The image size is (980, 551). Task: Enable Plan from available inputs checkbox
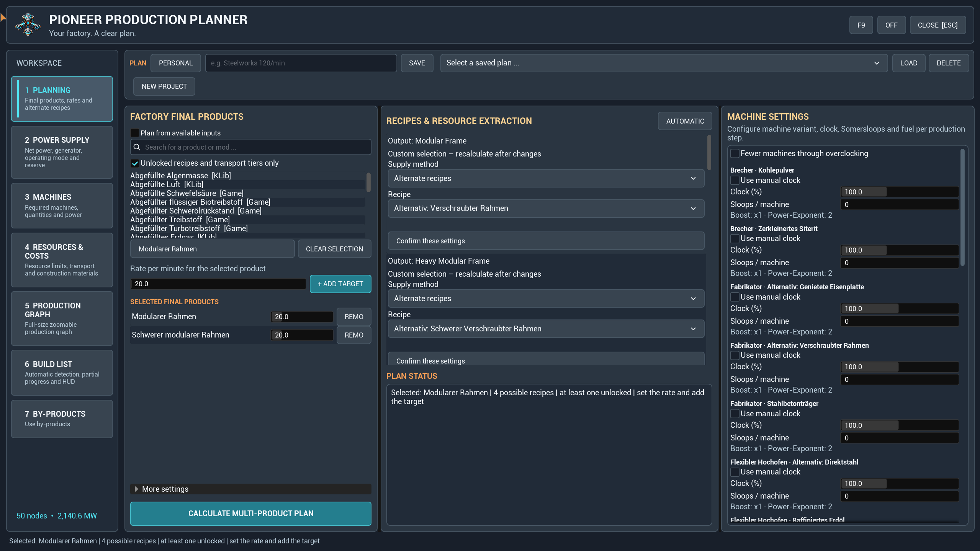click(x=135, y=133)
